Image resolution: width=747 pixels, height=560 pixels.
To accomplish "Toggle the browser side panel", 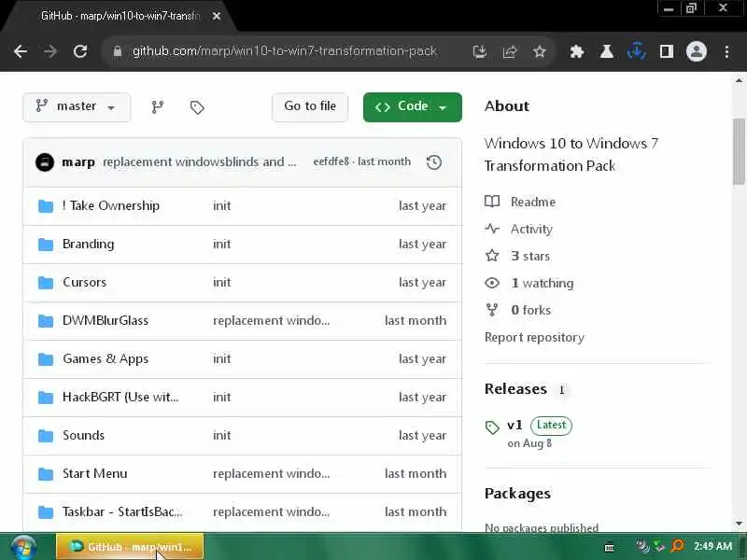I will pyautogui.click(x=666, y=51).
